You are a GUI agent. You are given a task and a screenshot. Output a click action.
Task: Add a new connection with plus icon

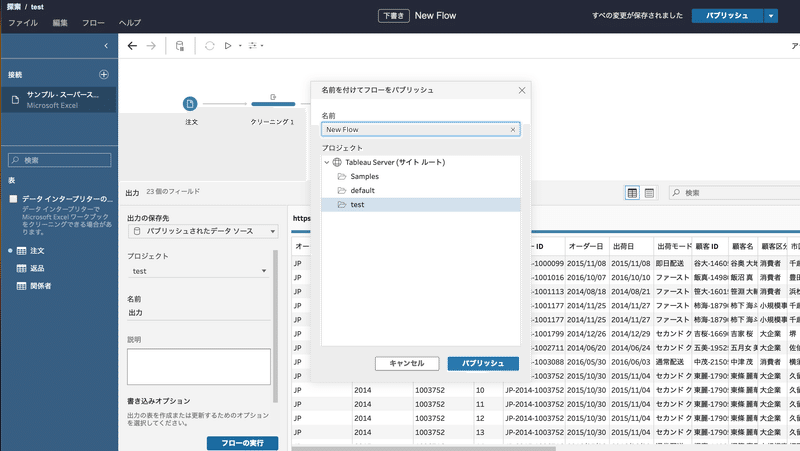point(104,74)
